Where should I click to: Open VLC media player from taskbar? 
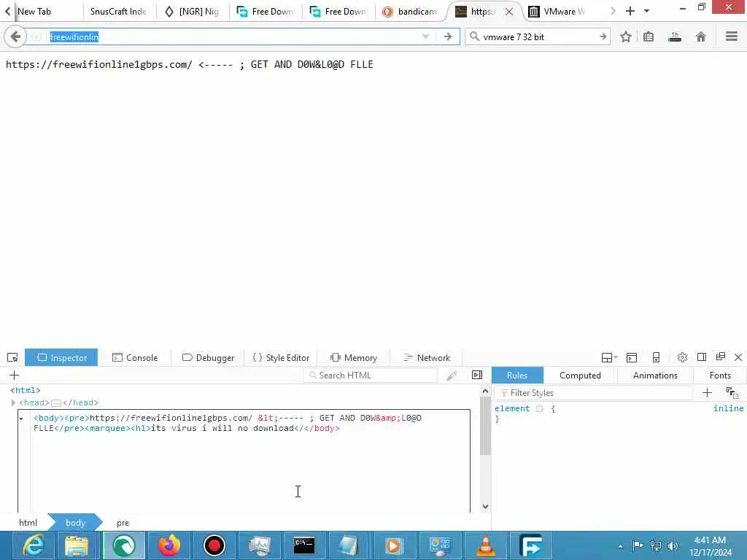point(485,545)
